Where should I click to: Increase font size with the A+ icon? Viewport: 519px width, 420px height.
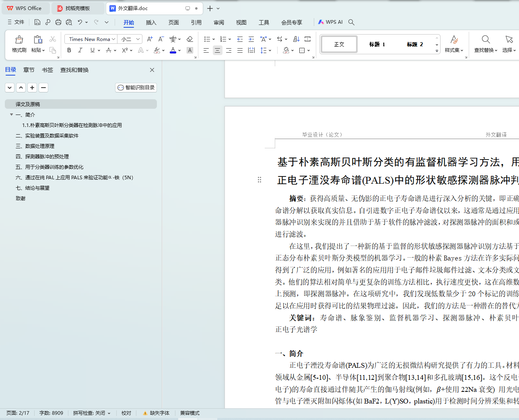click(x=150, y=39)
